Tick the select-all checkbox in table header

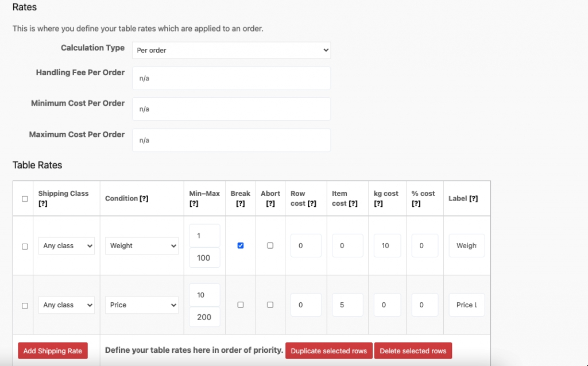coord(25,199)
